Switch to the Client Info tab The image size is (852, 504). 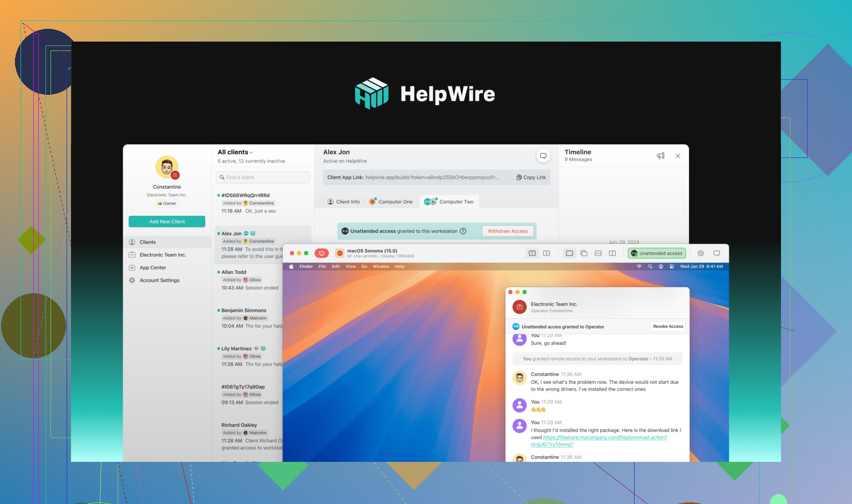[x=343, y=202]
